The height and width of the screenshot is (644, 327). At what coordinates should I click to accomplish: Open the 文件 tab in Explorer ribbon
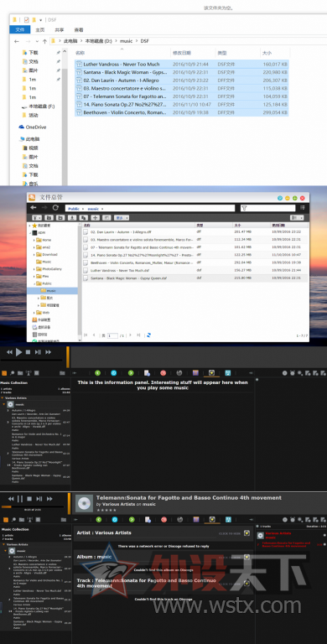pos(20,30)
